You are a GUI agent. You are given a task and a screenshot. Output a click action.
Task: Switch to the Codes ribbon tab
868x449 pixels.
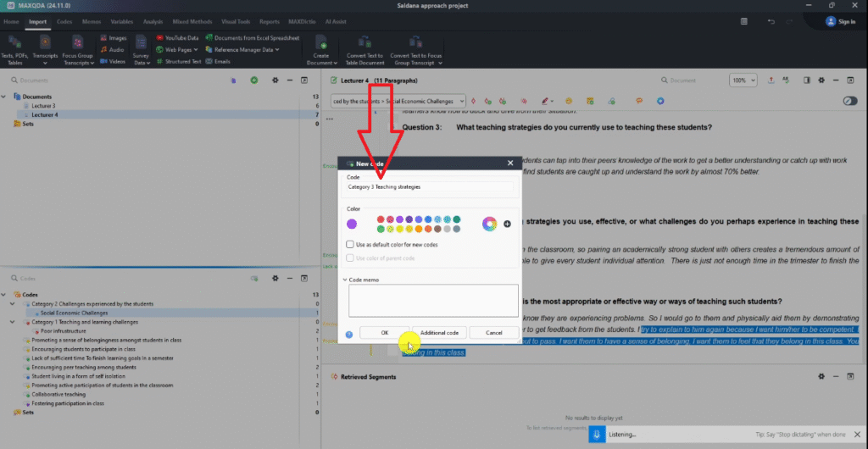click(x=64, y=22)
